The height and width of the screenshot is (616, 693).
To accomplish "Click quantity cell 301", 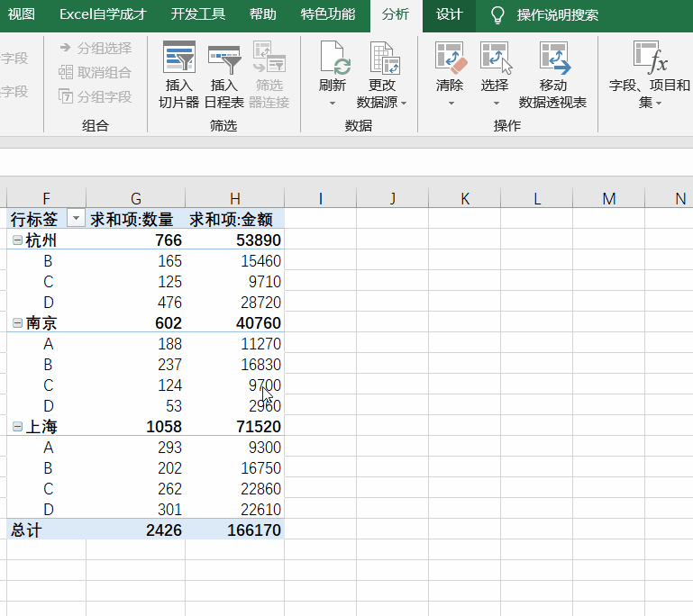I will pyautogui.click(x=136, y=510).
